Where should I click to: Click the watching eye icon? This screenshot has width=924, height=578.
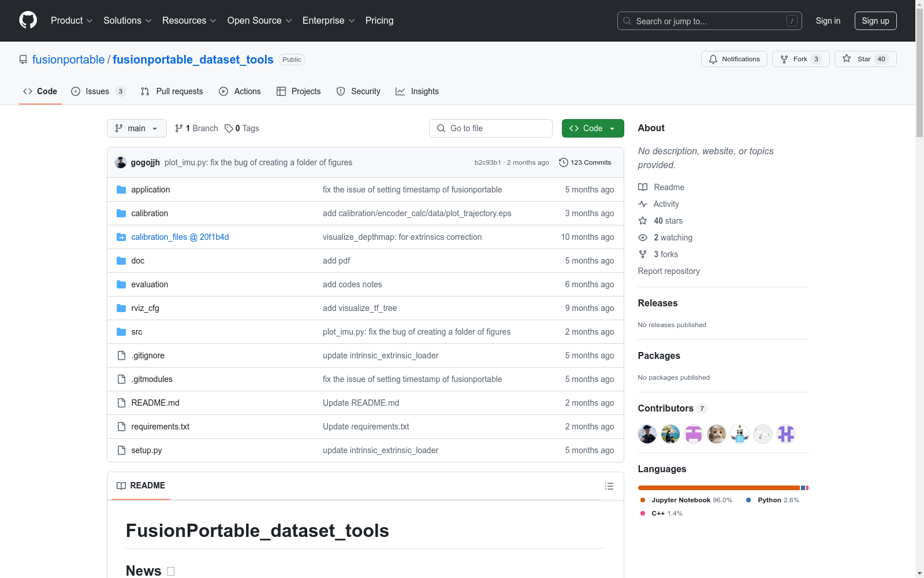643,238
